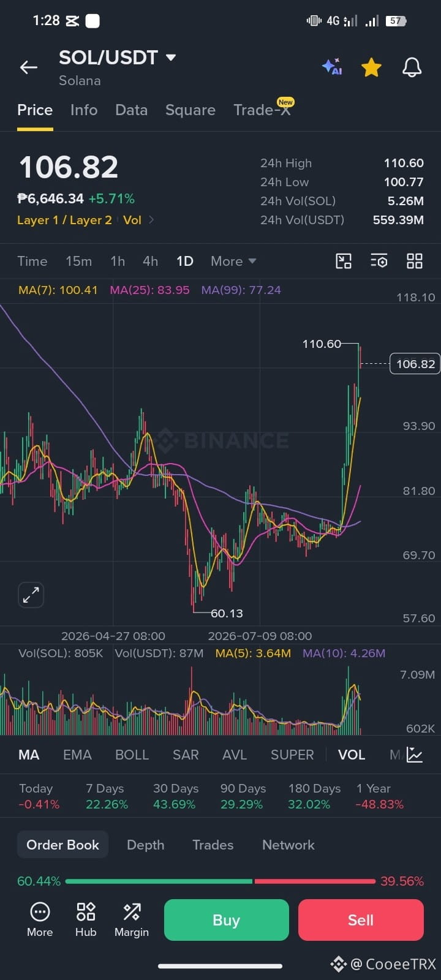Viewport: 441px width, 980px height.
Task: Expand the SOL/USDT pair dropdown
Action: pos(171,58)
